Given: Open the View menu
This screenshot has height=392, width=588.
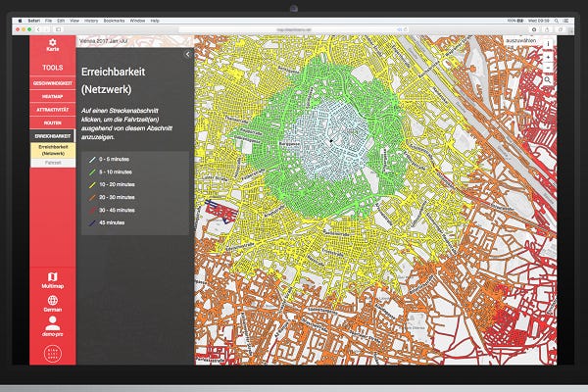Looking at the screenshot, I should 74,21.
